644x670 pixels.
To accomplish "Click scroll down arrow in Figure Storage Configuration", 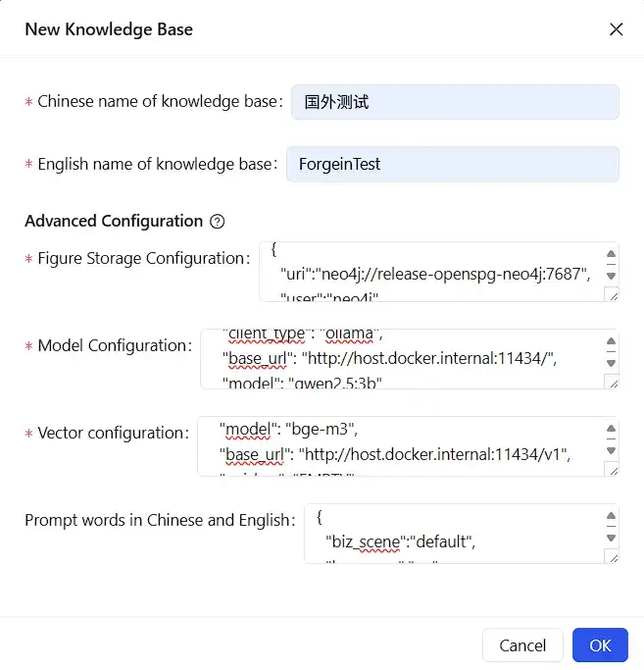I will (x=611, y=276).
